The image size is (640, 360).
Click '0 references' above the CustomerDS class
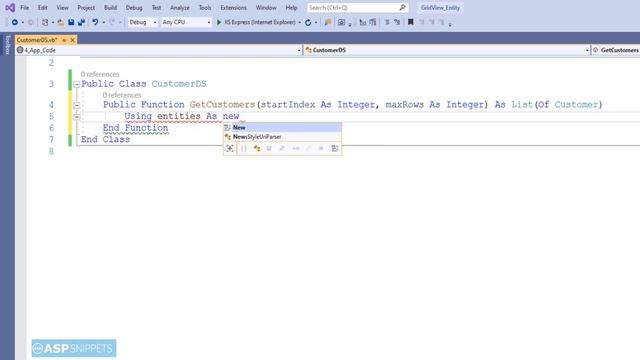[100, 74]
